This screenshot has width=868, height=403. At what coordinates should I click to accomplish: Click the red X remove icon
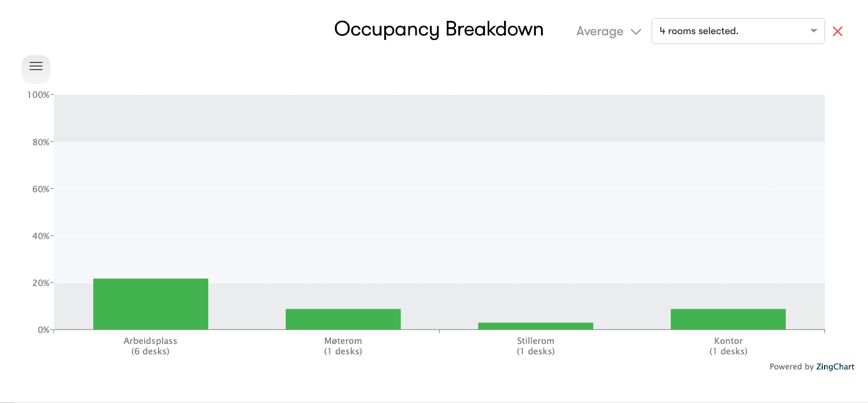837,31
